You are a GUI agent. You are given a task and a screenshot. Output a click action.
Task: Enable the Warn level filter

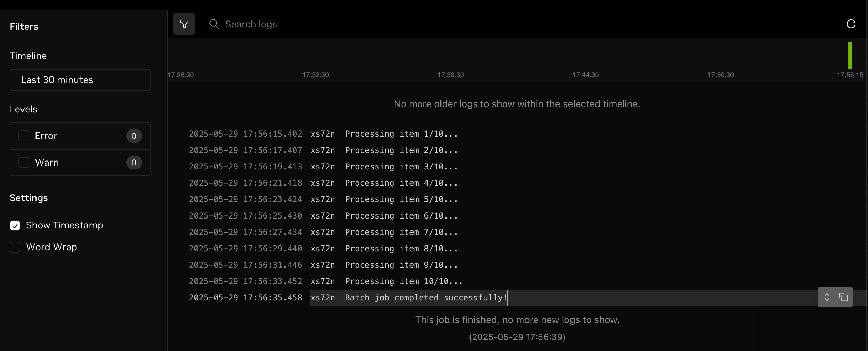(x=24, y=163)
